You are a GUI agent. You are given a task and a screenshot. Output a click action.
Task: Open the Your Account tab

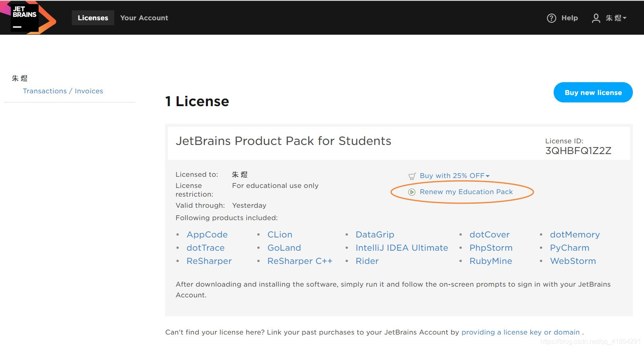coord(144,18)
